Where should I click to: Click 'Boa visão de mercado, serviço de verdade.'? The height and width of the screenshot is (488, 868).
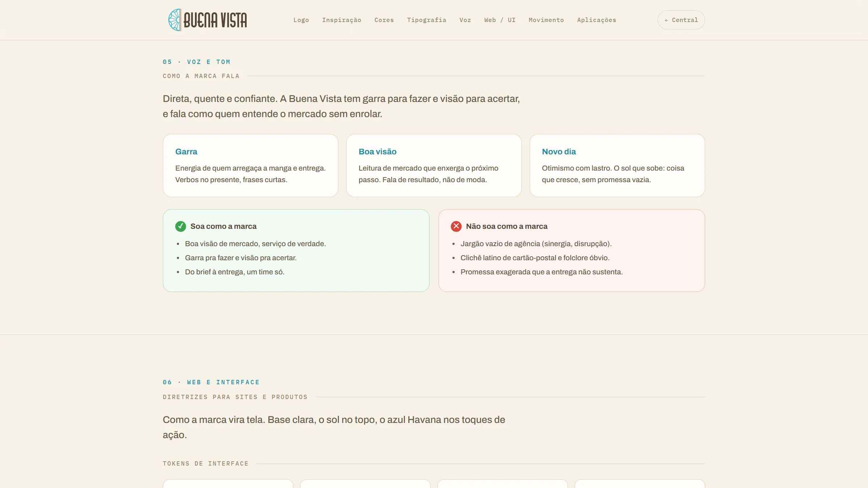(x=255, y=244)
